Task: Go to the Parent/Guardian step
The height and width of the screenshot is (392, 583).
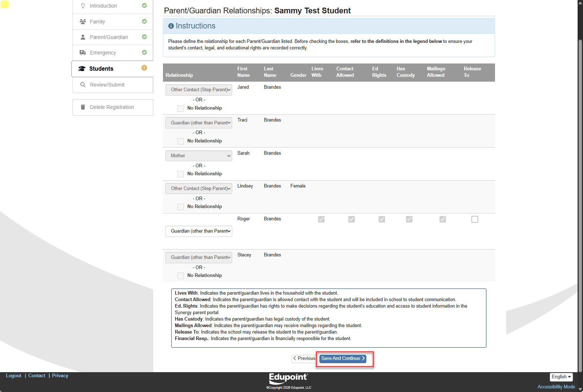Action: (112, 37)
